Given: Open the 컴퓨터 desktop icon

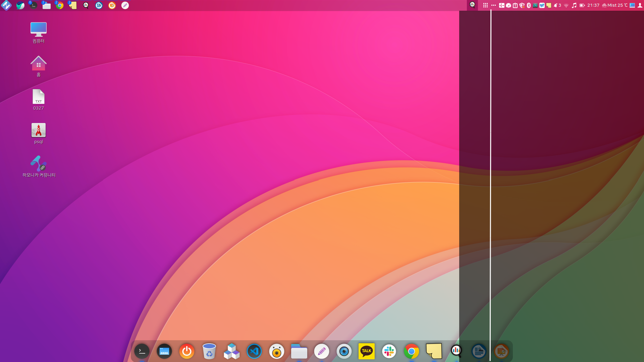Looking at the screenshot, I should [x=39, y=33].
